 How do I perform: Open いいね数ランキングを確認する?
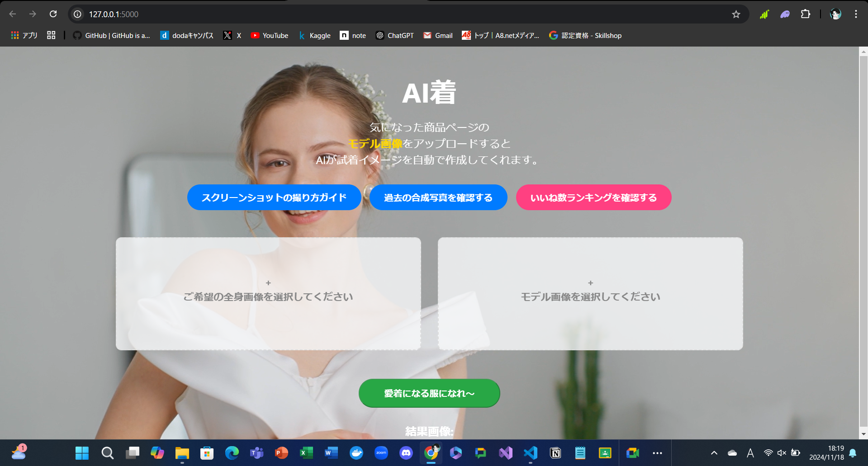pyautogui.click(x=593, y=197)
